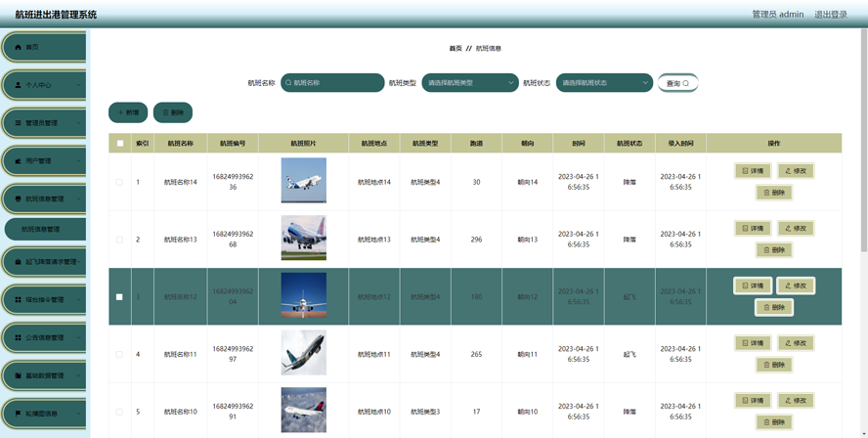Image resolution: width=868 pixels, height=438 pixels.
Task: Click the icon beside 起飞降落请求管理
Action: pyautogui.click(x=18, y=262)
